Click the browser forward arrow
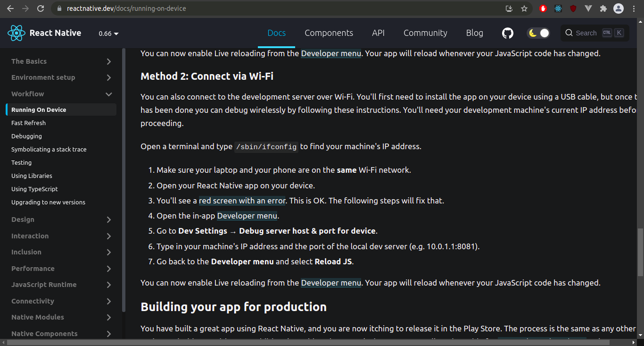Screen dimensions: 644x346 pyautogui.click(x=25, y=8)
